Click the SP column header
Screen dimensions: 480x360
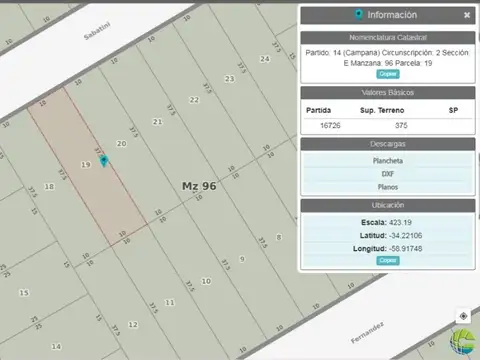pos(453,110)
